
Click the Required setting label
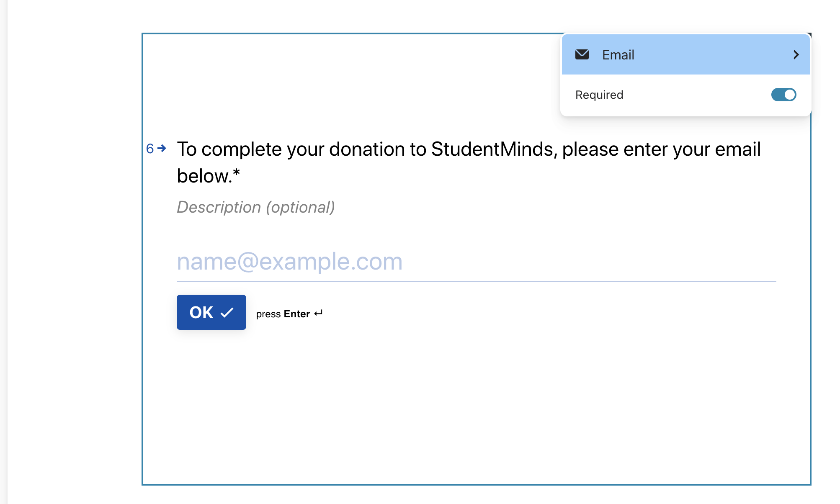click(599, 95)
